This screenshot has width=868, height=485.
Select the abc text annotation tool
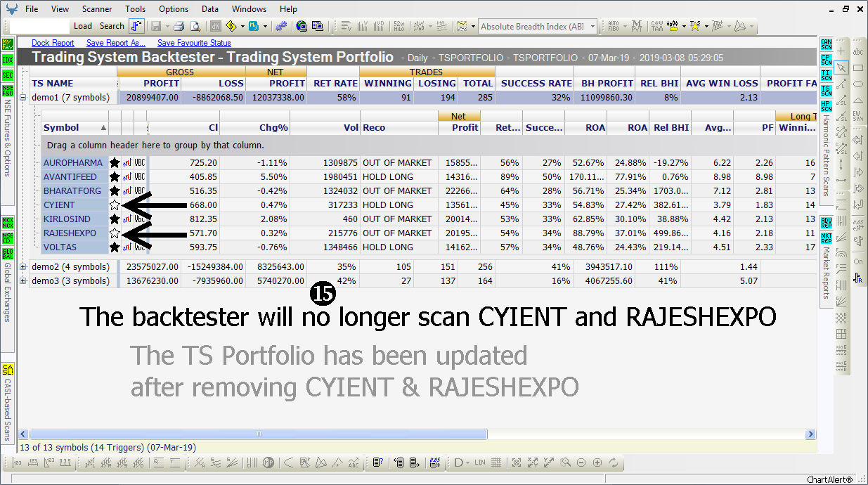coord(858,51)
